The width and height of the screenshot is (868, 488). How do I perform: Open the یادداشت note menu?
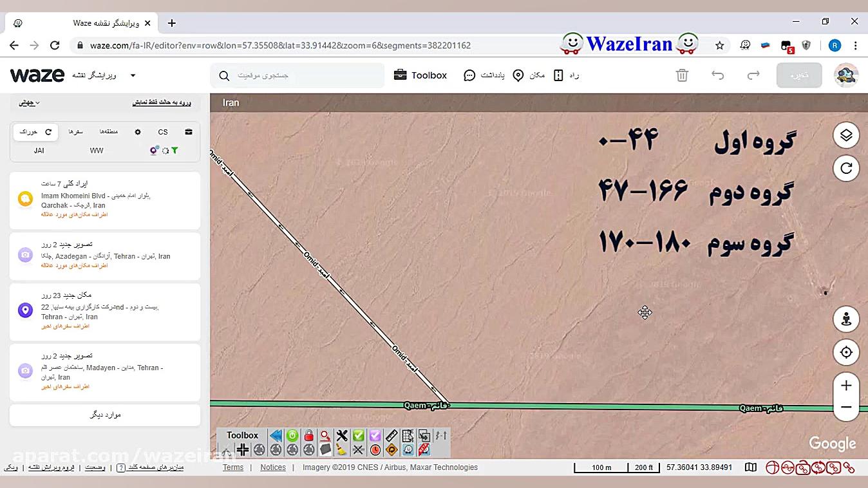coord(484,75)
